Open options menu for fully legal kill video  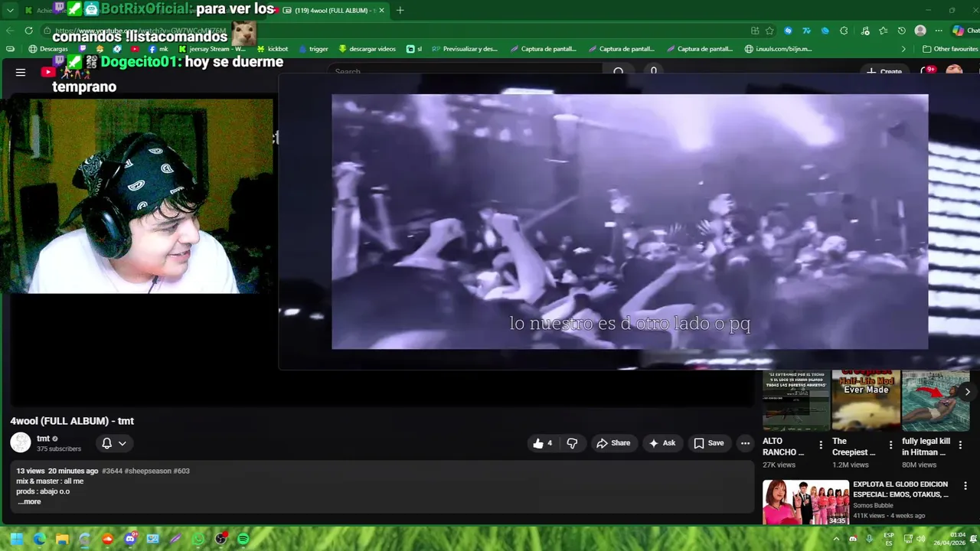[960, 445]
